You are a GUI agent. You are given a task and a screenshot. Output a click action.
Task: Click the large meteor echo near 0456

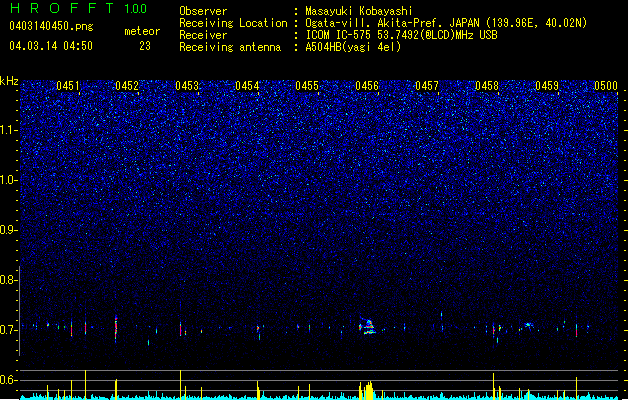coord(367,327)
